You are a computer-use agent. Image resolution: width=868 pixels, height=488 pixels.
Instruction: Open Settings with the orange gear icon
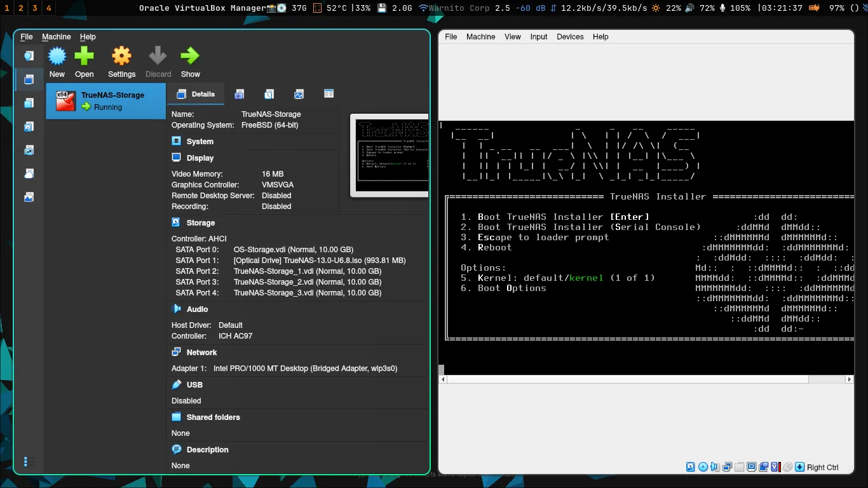click(121, 57)
